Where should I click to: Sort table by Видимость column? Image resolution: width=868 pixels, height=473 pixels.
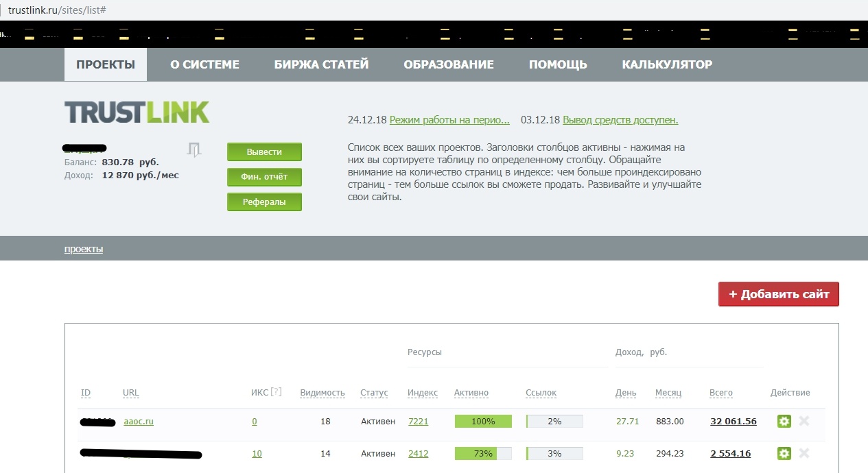pyautogui.click(x=322, y=393)
